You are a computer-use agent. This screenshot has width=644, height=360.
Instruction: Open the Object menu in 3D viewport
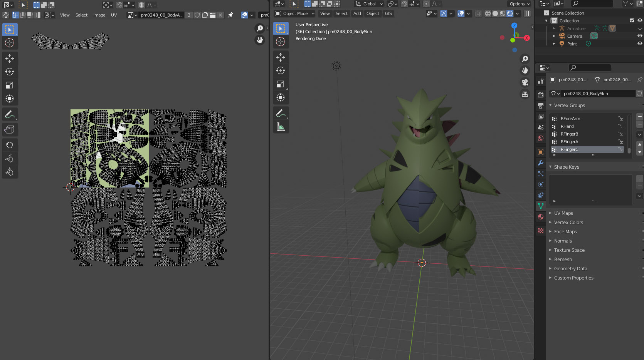click(373, 13)
